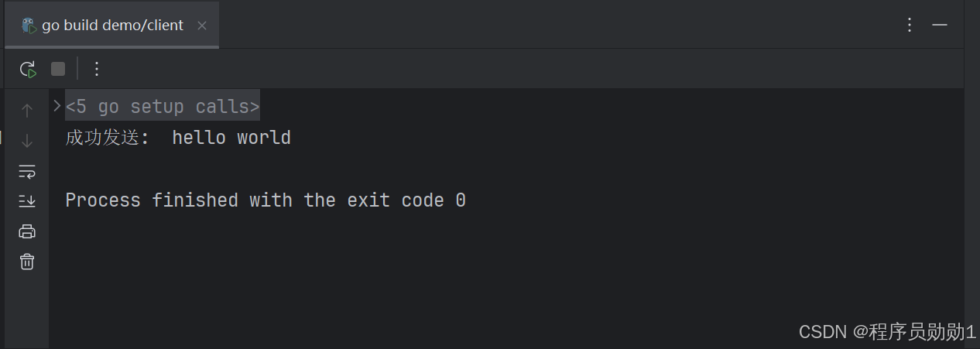Print the console output

coord(27,231)
